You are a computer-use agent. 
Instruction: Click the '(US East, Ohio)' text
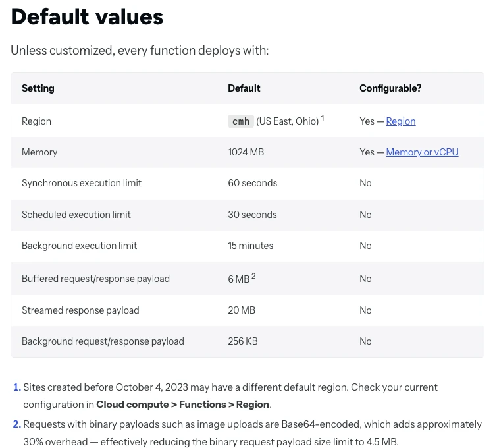coord(287,121)
